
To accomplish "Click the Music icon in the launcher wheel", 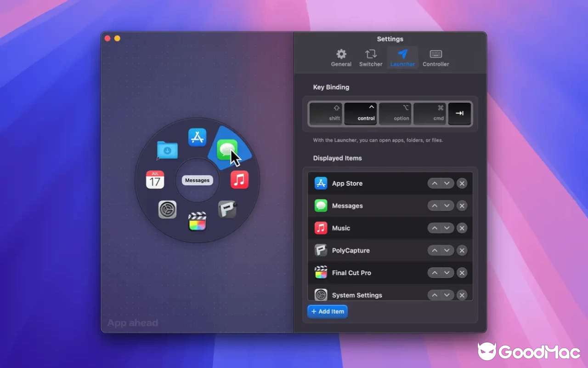I will pyautogui.click(x=238, y=180).
